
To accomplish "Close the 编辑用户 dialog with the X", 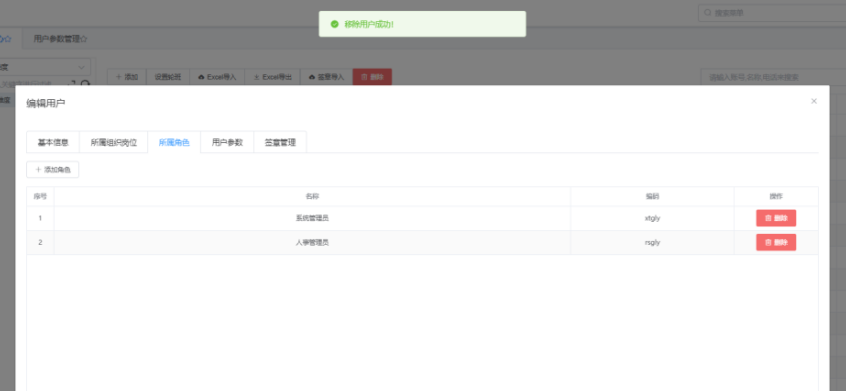I will pyautogui.click(x=814, y=101).
